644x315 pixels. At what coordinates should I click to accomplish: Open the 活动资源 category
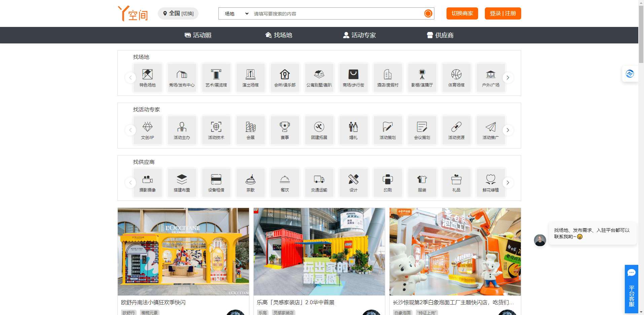pyautogui.click(x=456, y=130)
